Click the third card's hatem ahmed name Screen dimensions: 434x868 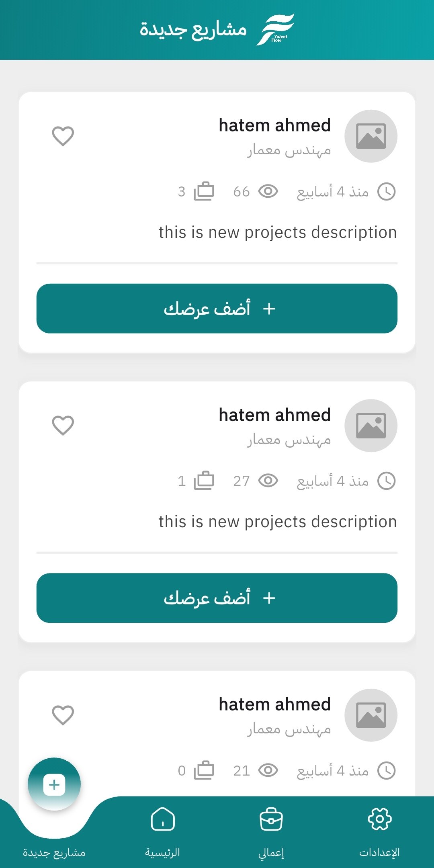(274, 704)
